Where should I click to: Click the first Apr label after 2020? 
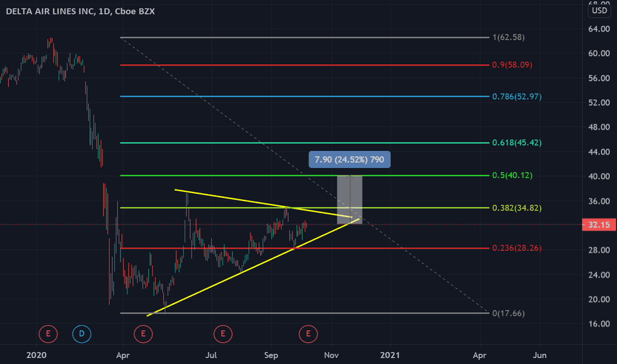pos(122,355)
